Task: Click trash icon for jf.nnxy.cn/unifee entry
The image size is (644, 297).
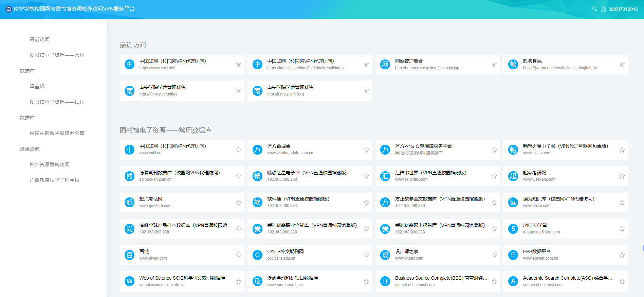Action: pos(238,91)
